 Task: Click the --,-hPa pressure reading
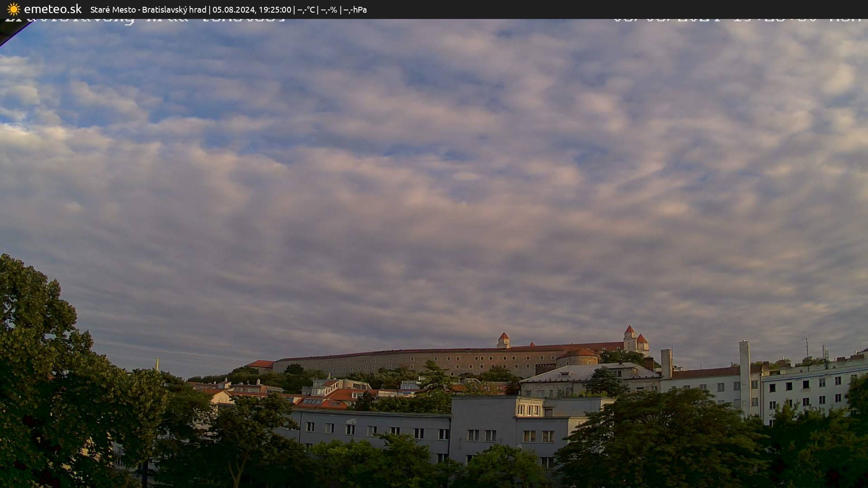(x=355, y=9)
